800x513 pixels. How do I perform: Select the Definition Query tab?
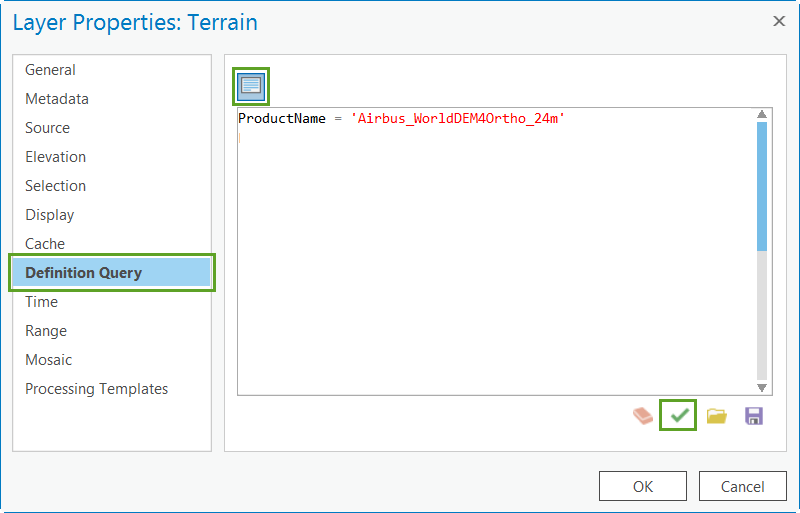point(112,273)
